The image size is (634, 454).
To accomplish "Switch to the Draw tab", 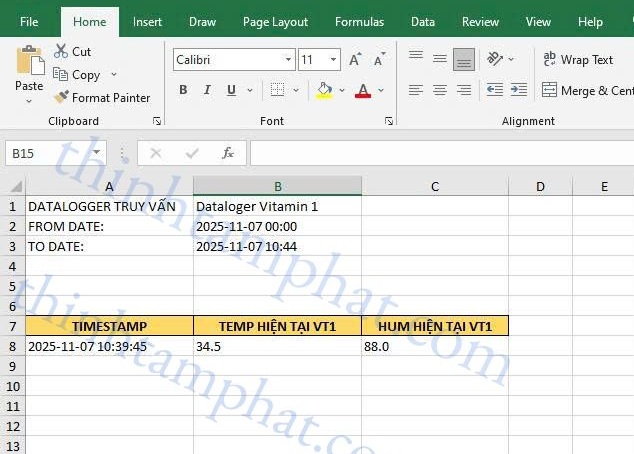I will click(x=203, y=22).
